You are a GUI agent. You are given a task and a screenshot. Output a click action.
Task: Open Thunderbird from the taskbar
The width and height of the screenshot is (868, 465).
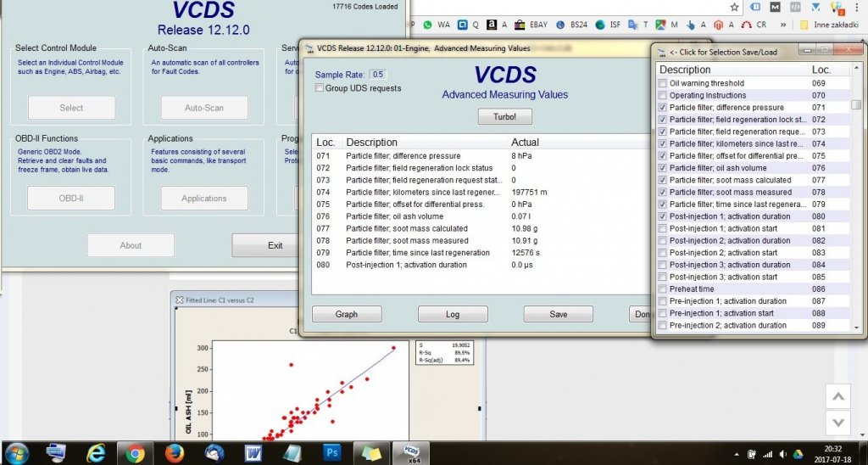tap(214, 453)
